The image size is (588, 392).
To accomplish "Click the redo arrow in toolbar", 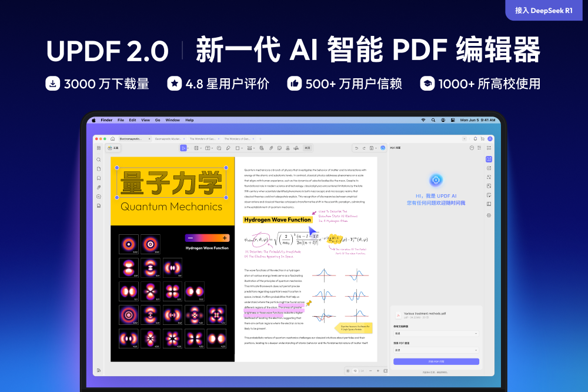I will pyautogui.click(x=364, y=148).
